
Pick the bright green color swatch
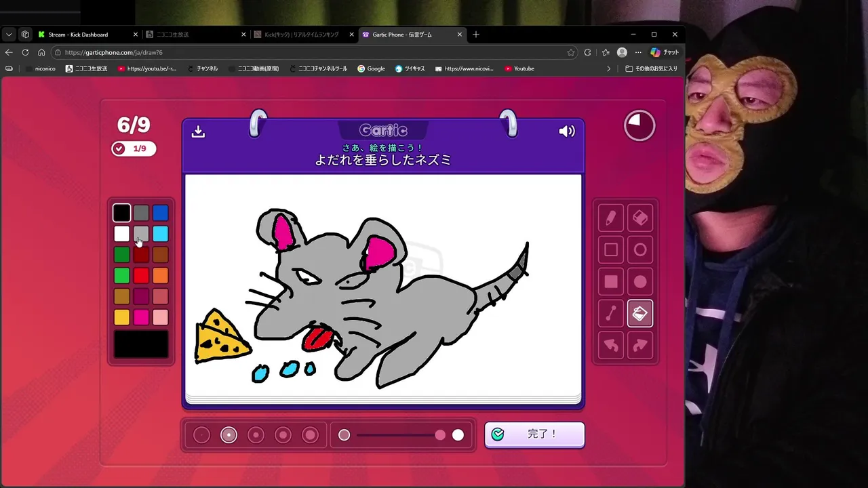click(x=121, y=276)
